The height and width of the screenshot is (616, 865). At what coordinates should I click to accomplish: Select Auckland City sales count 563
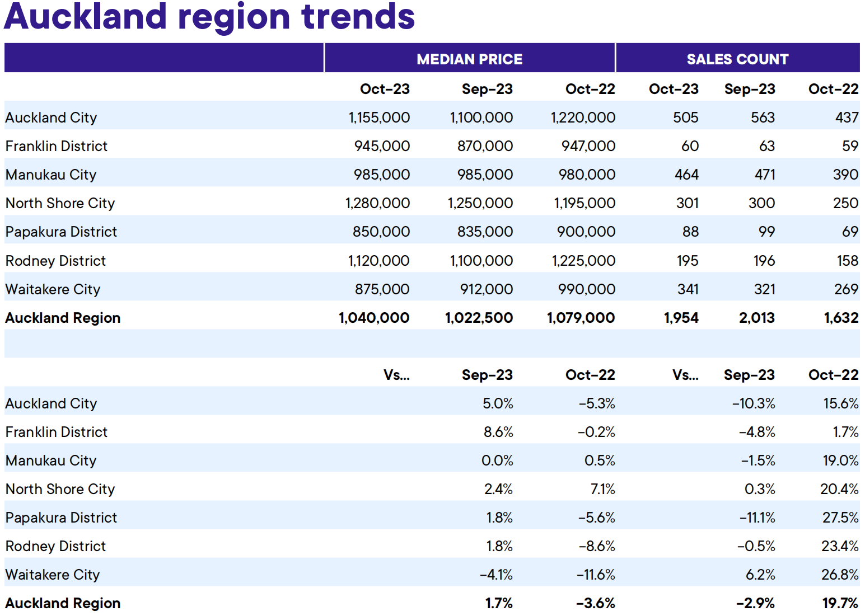coord(763,117)
